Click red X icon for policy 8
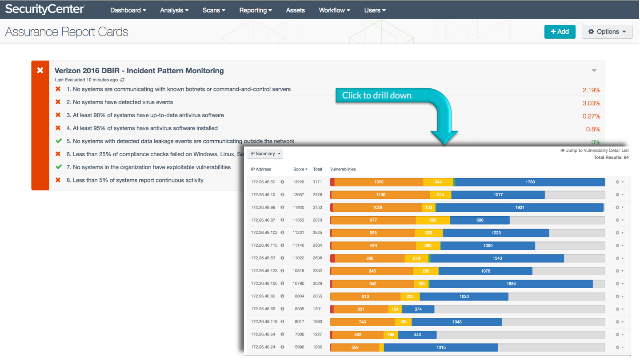640x364 pixels. (58, 180)
